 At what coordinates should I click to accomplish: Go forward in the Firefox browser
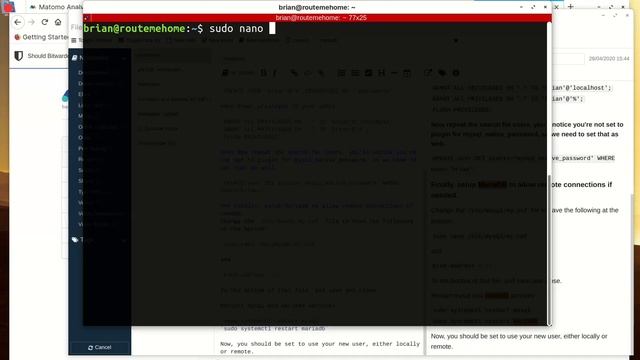31,22
